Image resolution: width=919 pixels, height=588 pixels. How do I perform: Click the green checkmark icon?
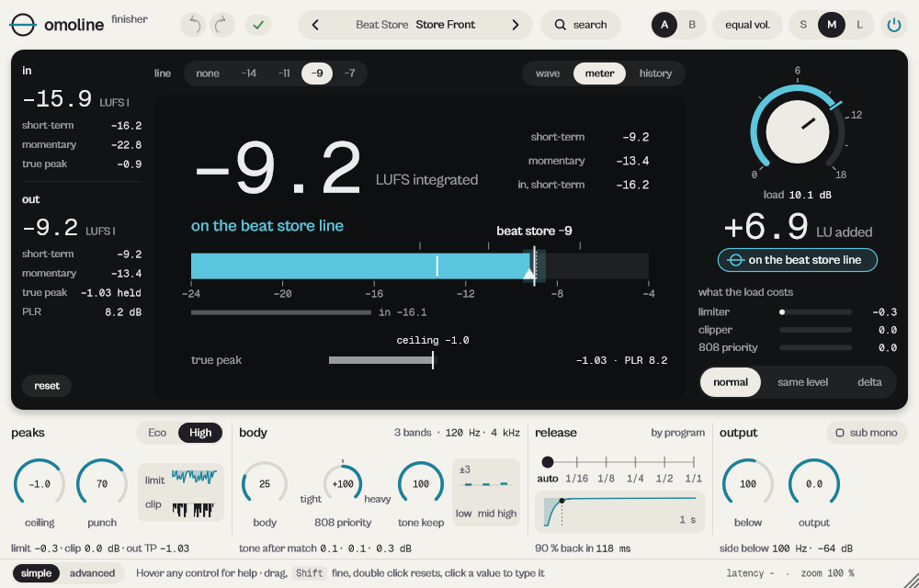pyautogui.click(x=258, y=25)
